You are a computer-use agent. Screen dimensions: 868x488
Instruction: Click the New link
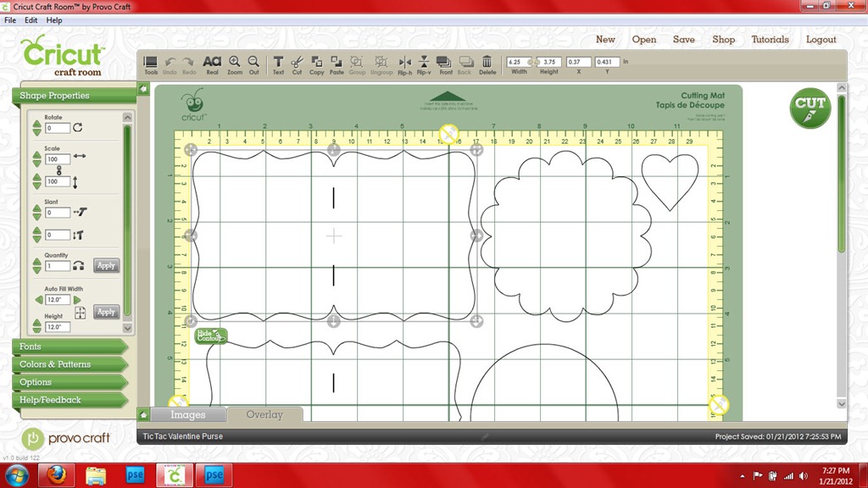[605, 39]
